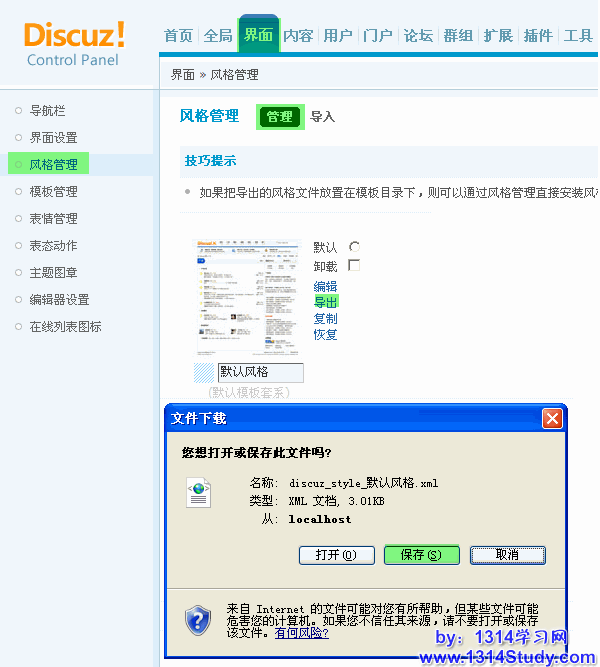Image resolution: width=600 pixels, height=667 pixels.
Task: Go to the 插件 tab
Action: [538, 36]
